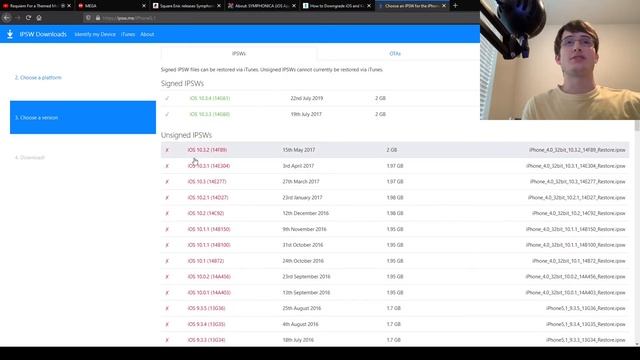
Task: Switch to the MEGA browser tab
Action: pyautogui.click(x=111, y=6)
